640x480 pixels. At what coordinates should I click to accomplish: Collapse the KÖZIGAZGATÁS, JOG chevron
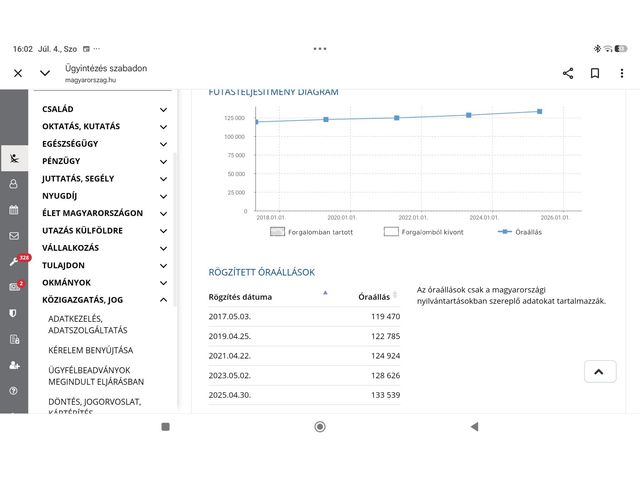coord(163,300)
